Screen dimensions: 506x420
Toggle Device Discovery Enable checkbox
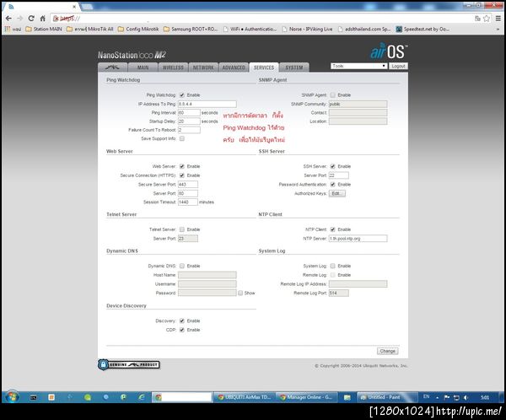(182, 320)
